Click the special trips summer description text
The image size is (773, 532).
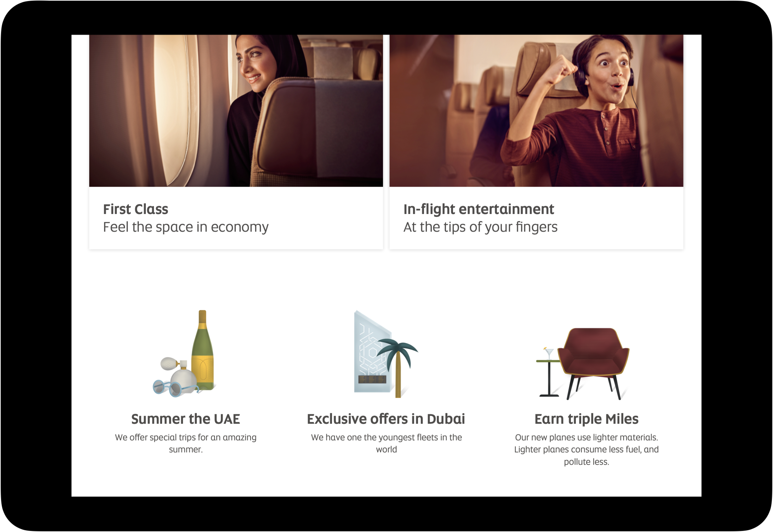(186, 444)
